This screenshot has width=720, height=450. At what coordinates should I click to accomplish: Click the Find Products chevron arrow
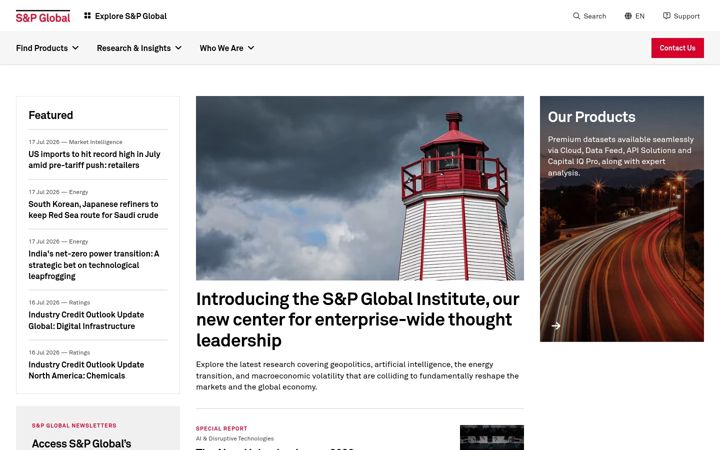[75, 48]
